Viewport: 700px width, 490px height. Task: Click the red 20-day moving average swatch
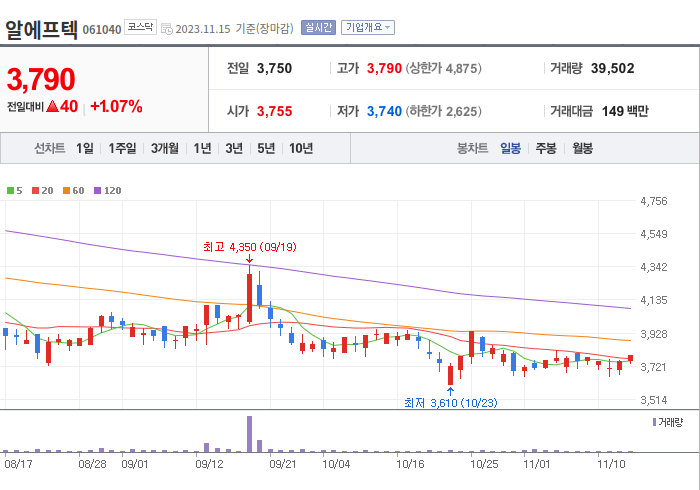pos(35,191)
